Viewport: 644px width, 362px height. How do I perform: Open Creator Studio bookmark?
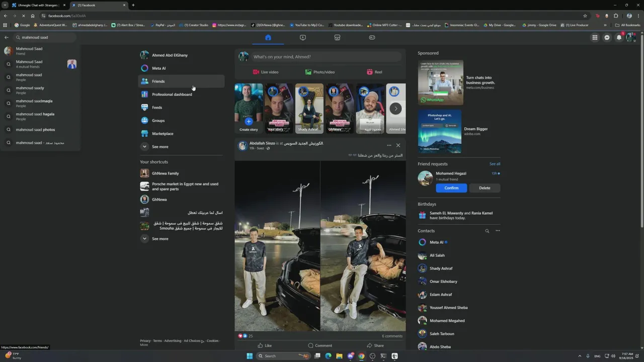click(x=194, y=25)
